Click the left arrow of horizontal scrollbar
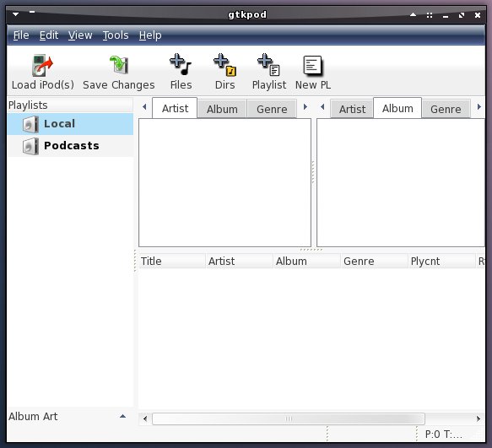Screen dimensions: 492x448 [144, 418]
